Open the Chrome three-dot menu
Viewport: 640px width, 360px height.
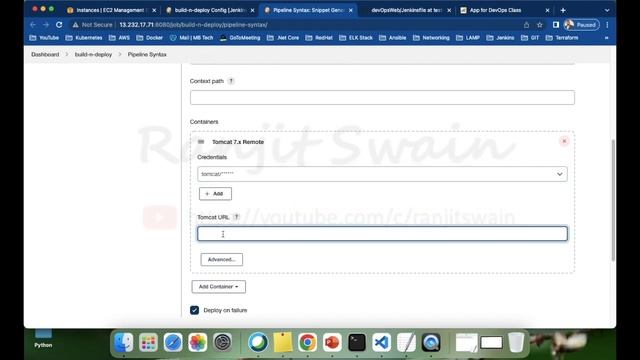(x=607, y=25)
